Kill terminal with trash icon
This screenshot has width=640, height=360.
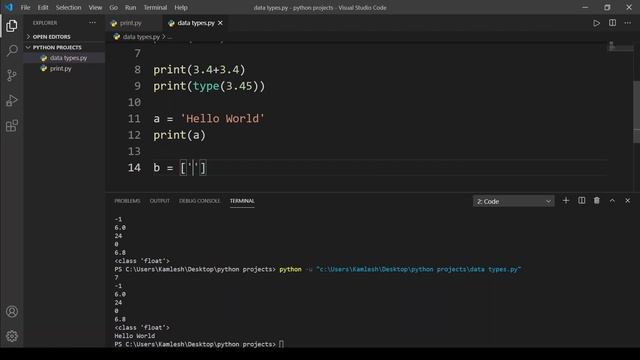pyautogui.click(x=597, y=201)
